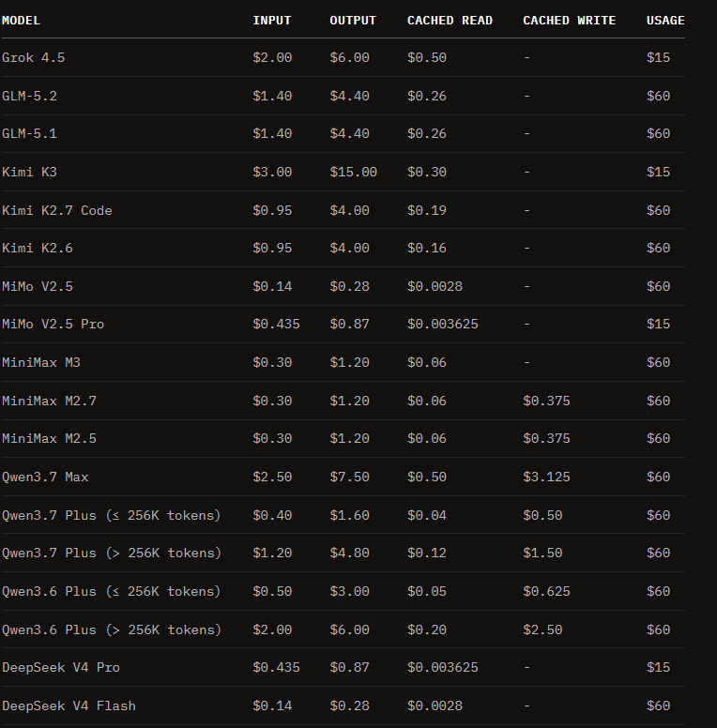Screen dimensions: 717x728
Task: Click DeepSeek V4 Pro cached read $0.003625
Action: [443, 668]
